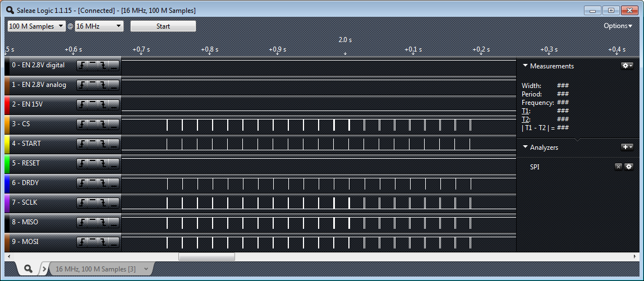Click the red color bar of EN 15V
The width and height of the screenshot is (644, 281).
coord(7,104)
